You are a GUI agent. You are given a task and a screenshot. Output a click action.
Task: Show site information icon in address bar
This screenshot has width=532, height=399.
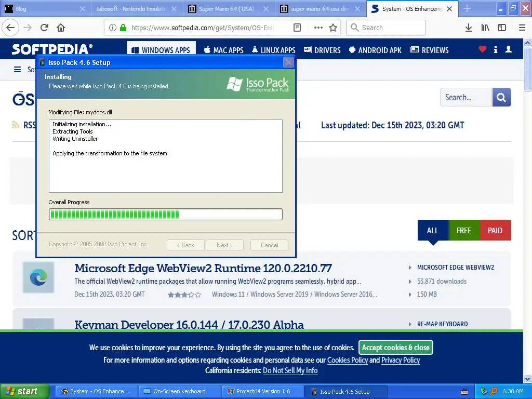pyautogui.click(x=113, y=28)
